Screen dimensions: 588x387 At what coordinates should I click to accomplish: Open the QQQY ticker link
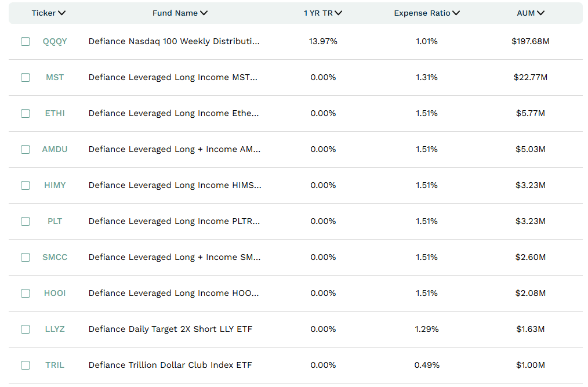click(x=55, y=41)
